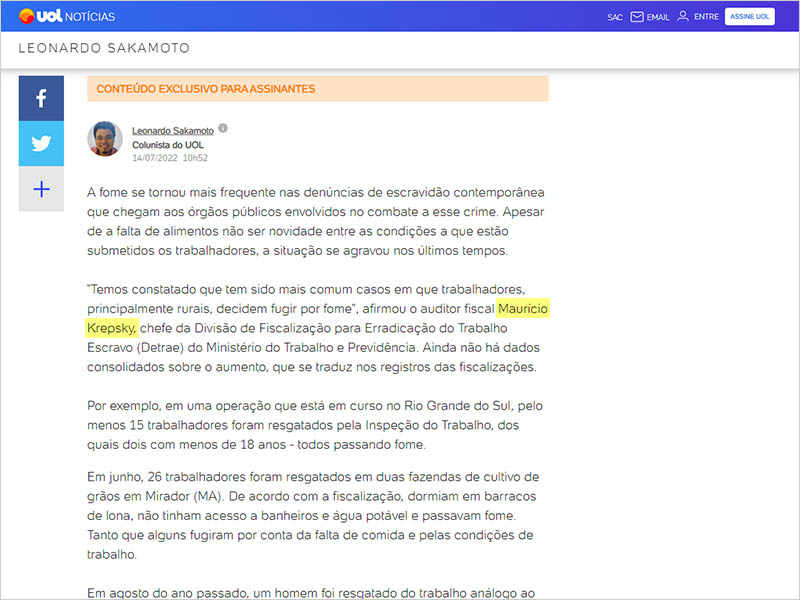The image size is (800, 600).
Task: Share the article on Facebook
Action: coord(41,98)
